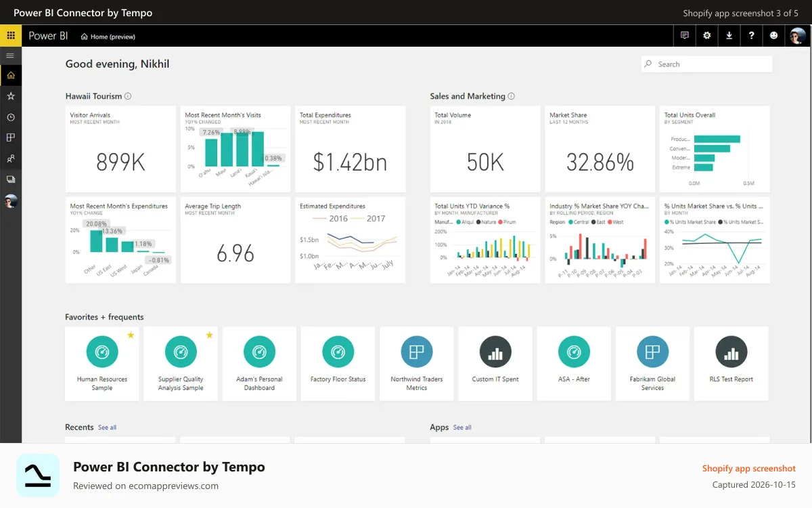Viewport: 812px width, 508px height.
Task: Open Market Share 32.86% tile
Action: pyautogui.click(x=600, y=149)
